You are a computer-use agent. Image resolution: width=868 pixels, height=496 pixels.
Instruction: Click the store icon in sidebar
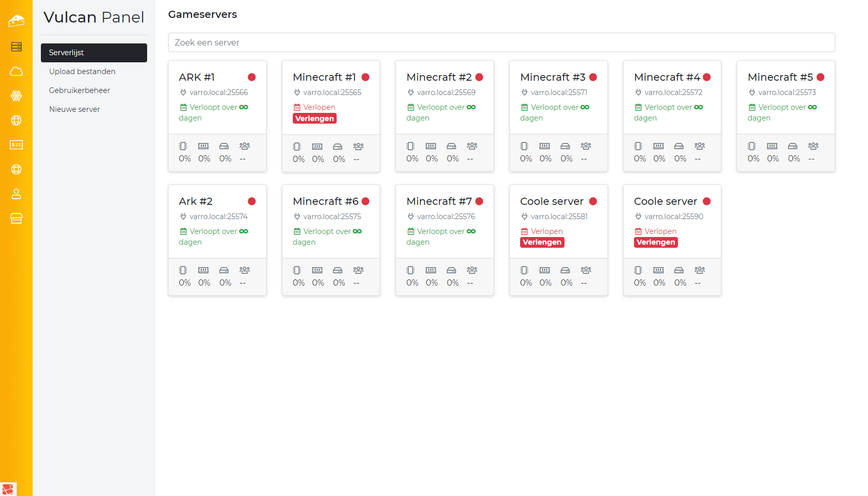click(16, 219)
